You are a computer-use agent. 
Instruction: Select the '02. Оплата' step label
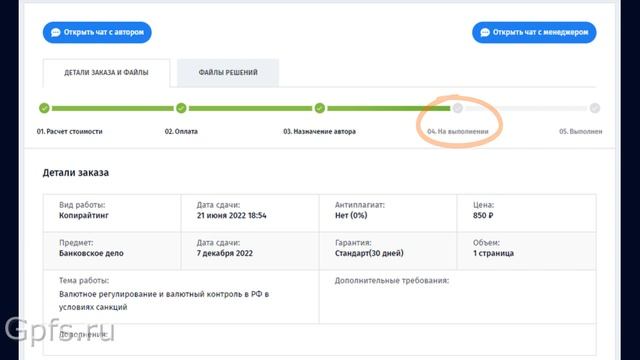coord(181,131)
